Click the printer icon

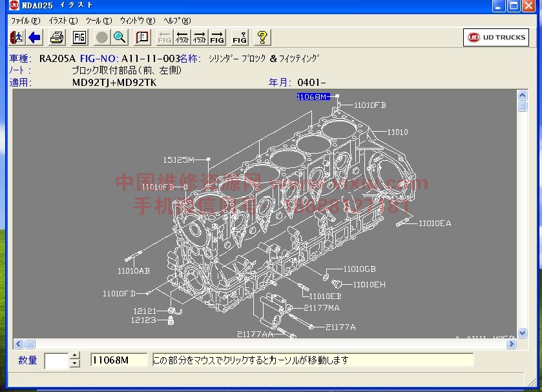[57, 37]
